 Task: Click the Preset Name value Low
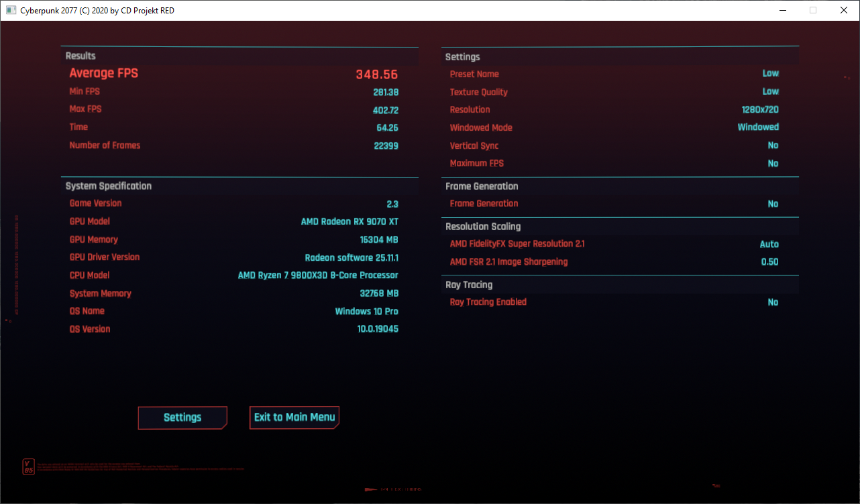[771, 73]
